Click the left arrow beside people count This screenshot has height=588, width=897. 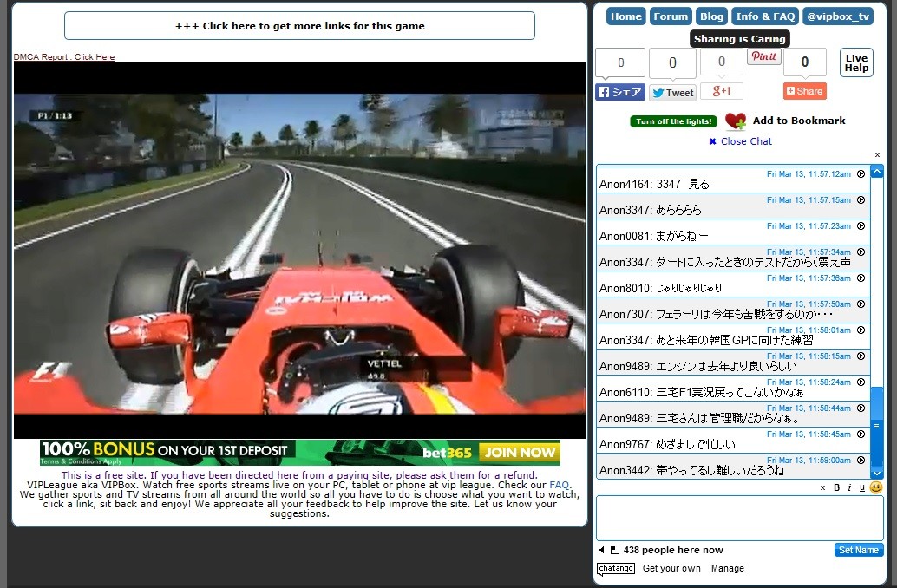point(602,550)
